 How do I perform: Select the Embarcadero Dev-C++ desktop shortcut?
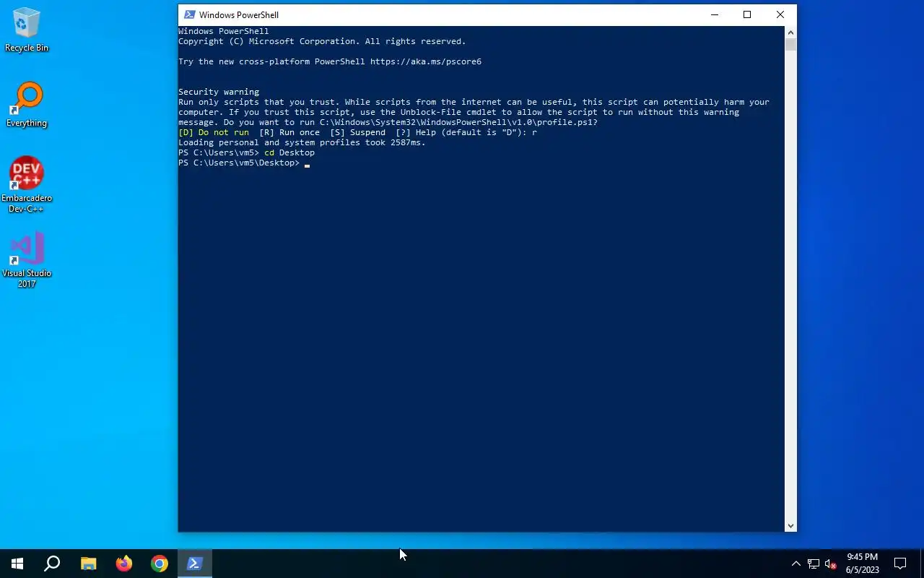[x=27, y=185]
